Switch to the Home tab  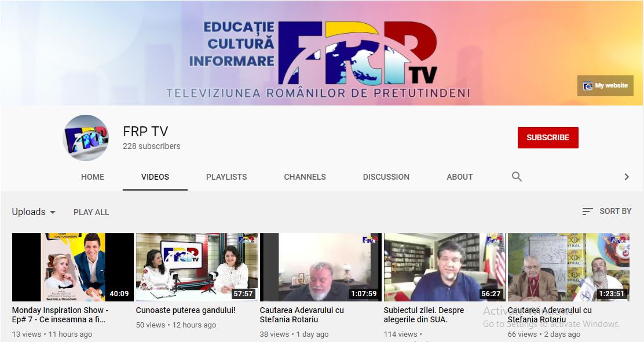(93, 177)
